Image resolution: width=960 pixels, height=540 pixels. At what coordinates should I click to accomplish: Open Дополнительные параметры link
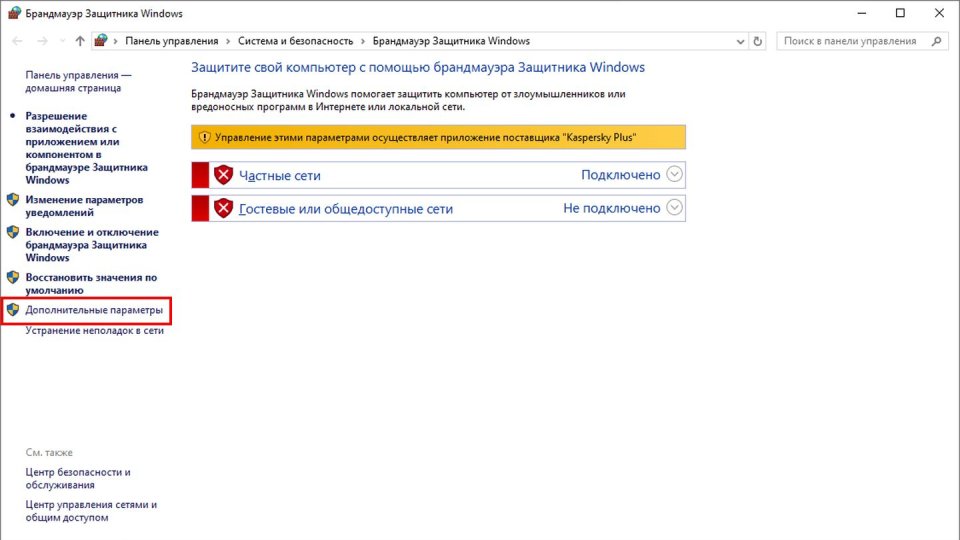coord(93,310)
